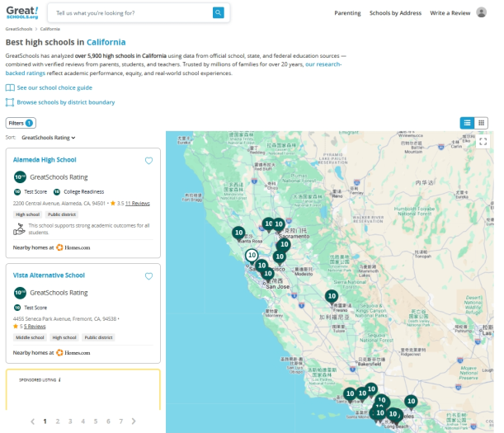504x433 pixels.
Task: Go to results page 5
Action: coord(96,421)
